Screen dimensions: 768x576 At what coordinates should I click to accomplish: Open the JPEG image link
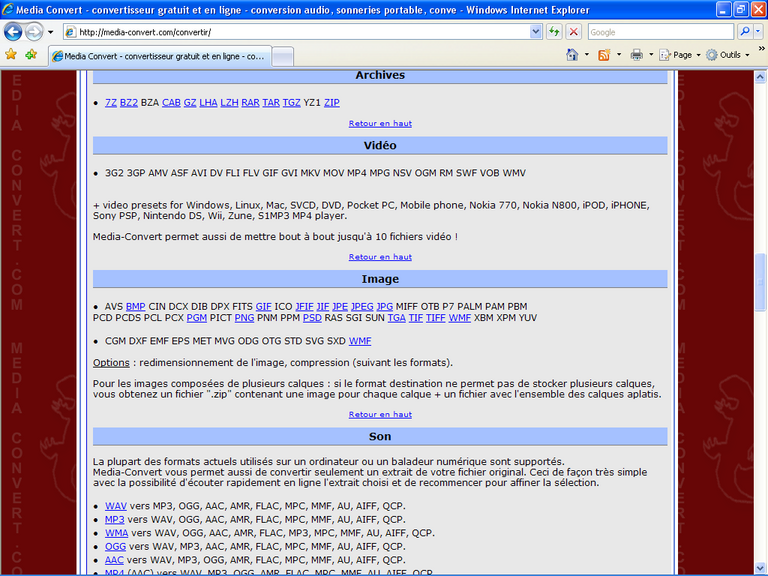pyautogui.click(x=362, y=307)
